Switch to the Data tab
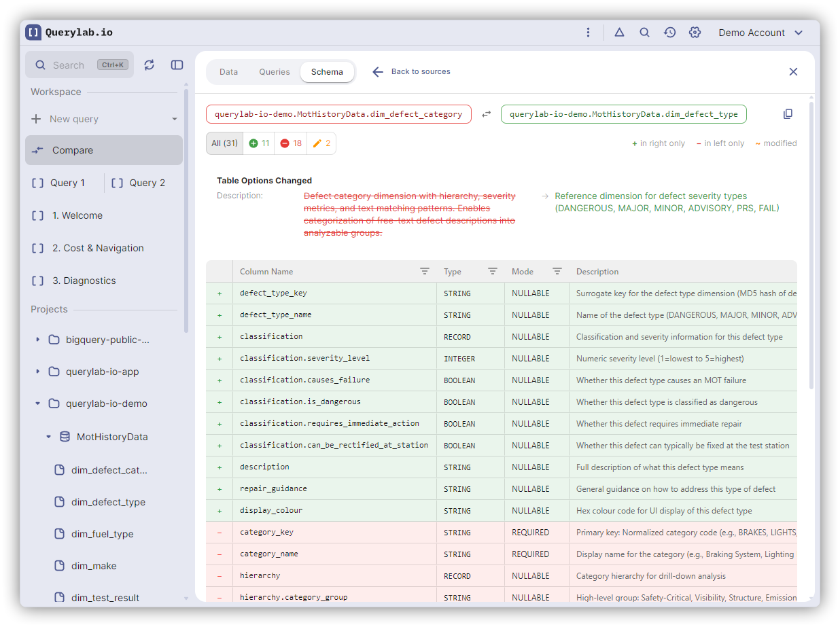 pos(228,72)
